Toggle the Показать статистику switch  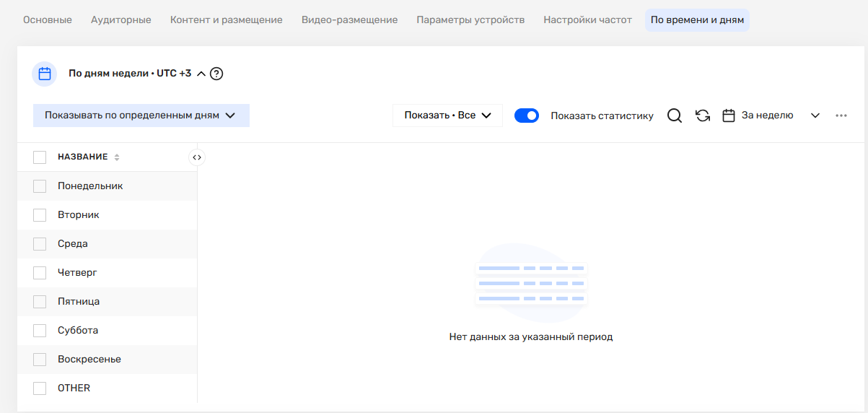[527, 116]
